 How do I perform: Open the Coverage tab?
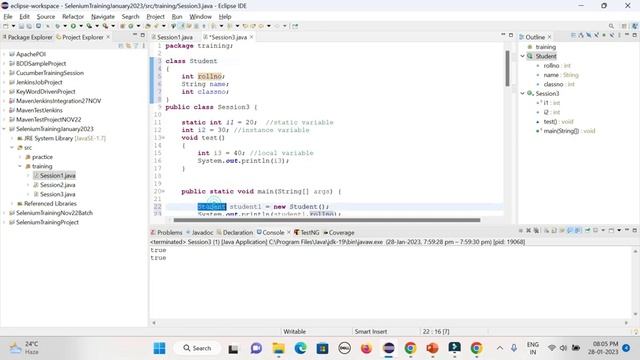tap(339, 233)
